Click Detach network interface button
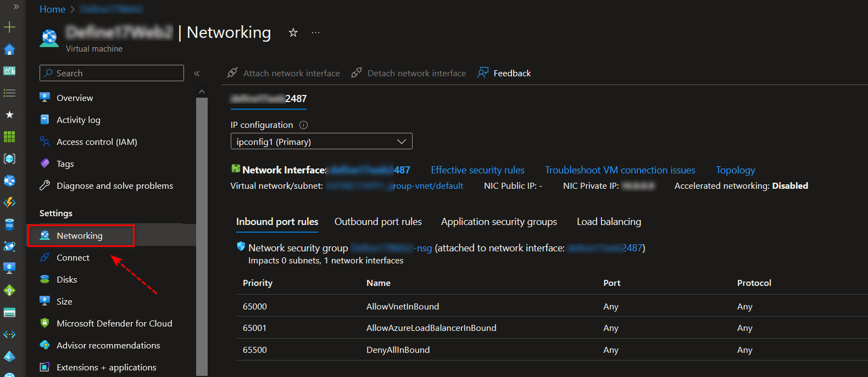 pos(408,73)
